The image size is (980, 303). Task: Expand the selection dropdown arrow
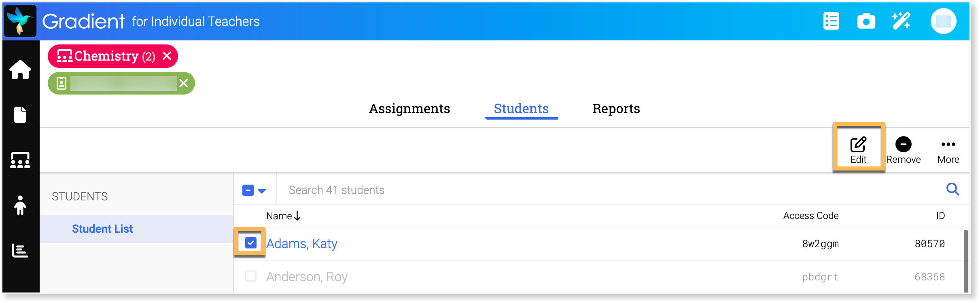(262, 191)
